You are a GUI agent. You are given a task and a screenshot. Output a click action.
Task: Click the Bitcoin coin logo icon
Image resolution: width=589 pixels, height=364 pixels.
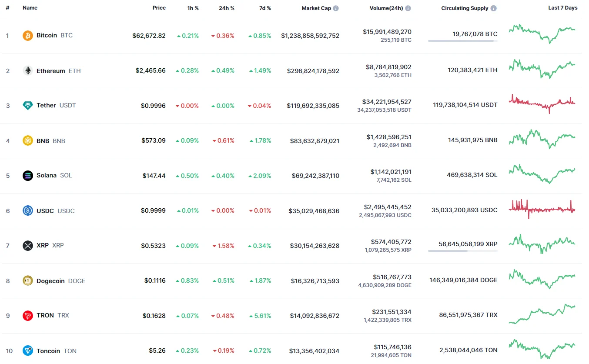tap(28, 36)
